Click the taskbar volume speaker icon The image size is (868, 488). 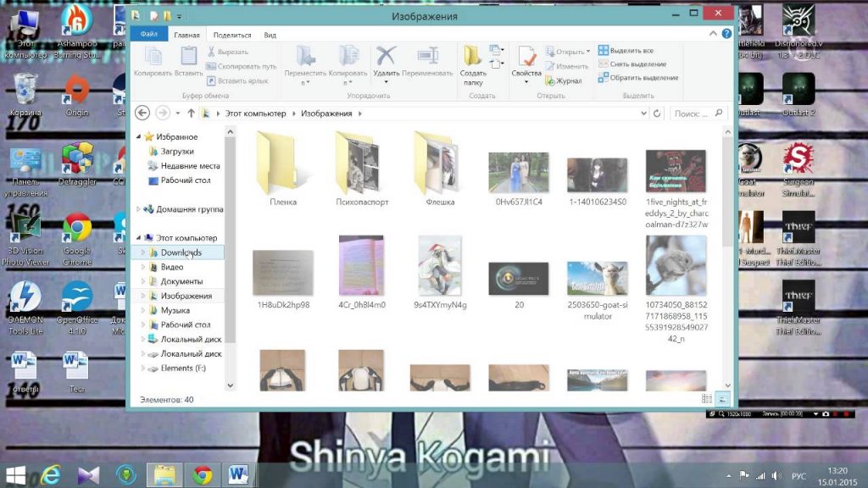776,476
